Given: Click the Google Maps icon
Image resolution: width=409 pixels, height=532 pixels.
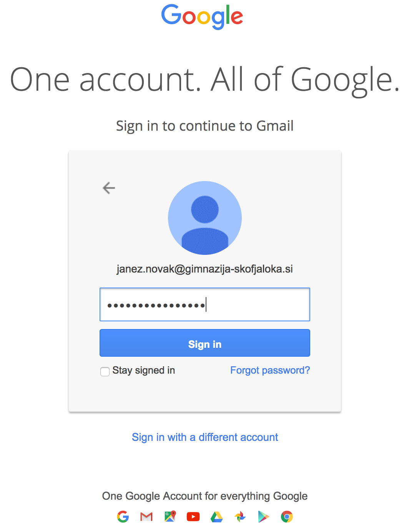Looking at the screenshot, I should [x=170, y=517].
